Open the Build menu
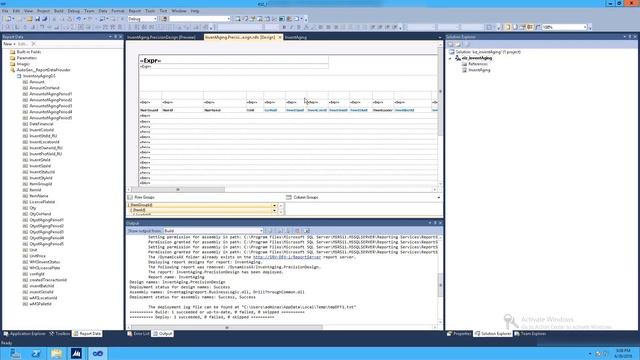Screen dimensions: 640x360 59,11
